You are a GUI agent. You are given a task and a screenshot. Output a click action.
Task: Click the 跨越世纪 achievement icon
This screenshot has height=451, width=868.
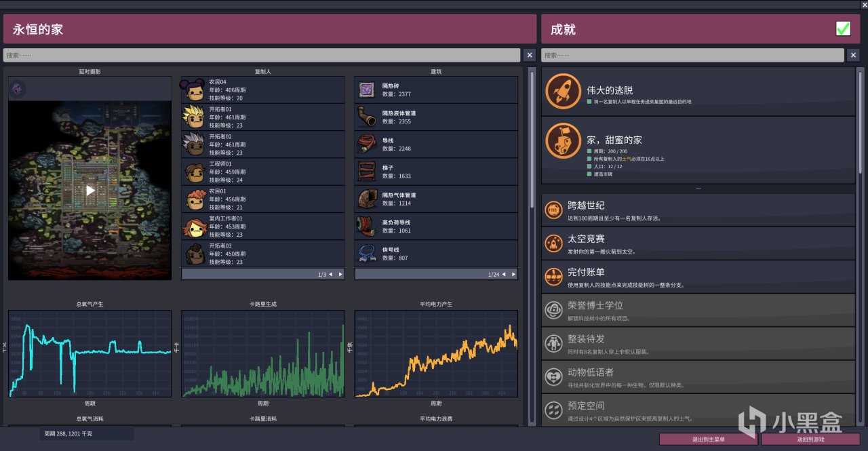554,210
